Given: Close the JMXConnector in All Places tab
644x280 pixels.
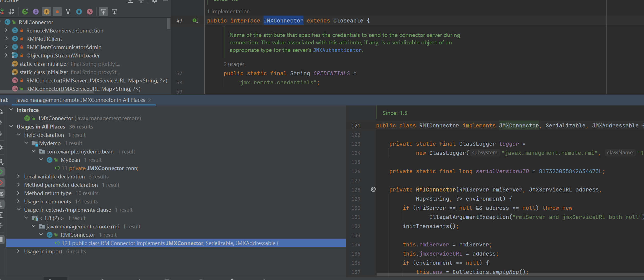Looking at the screenshot, I should [x=150, y=100].
